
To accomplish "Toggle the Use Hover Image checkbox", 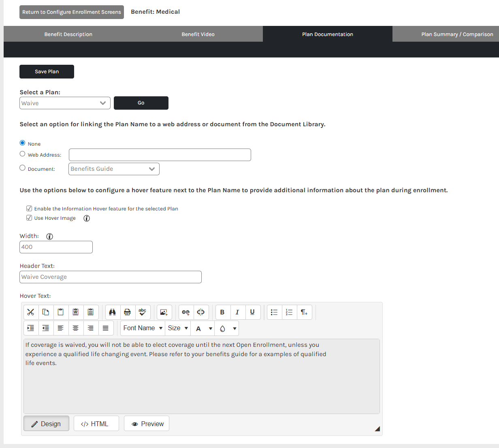I will coord(29,218).
